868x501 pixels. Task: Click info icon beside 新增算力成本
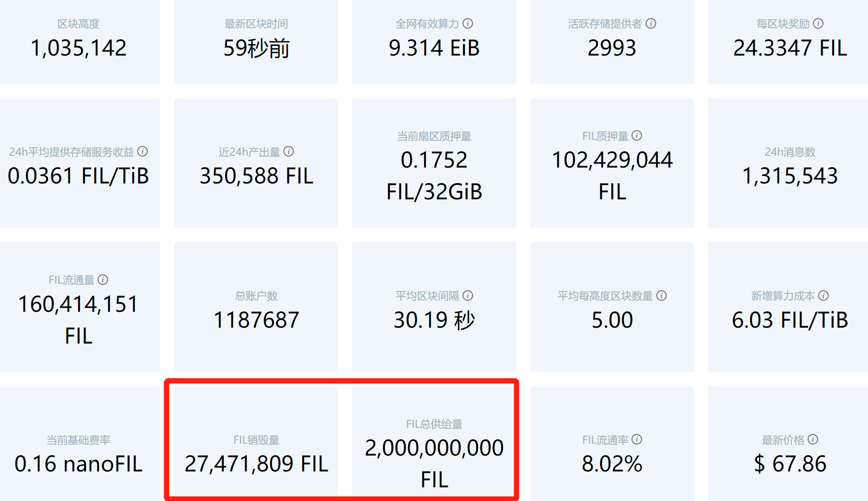tap(823, 295)
